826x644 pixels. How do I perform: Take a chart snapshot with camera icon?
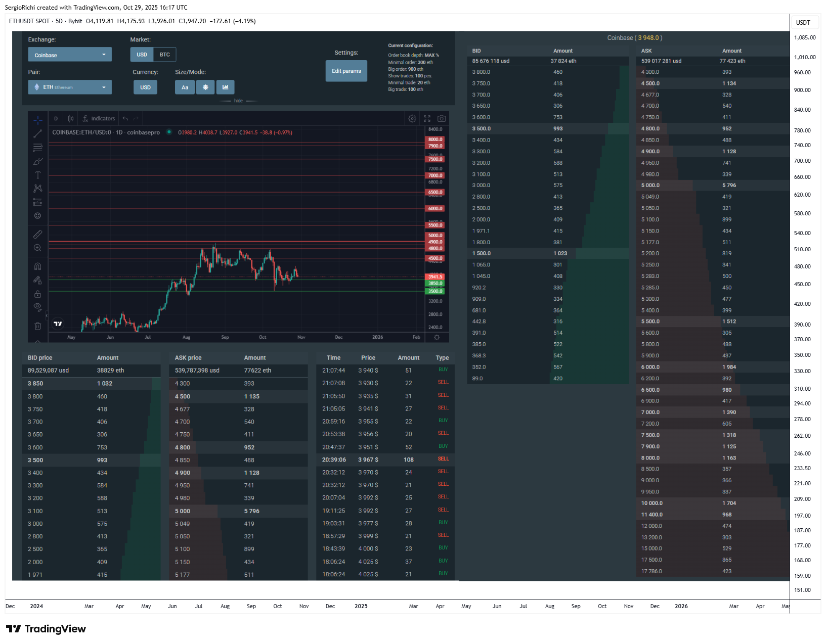coord(442,118)
